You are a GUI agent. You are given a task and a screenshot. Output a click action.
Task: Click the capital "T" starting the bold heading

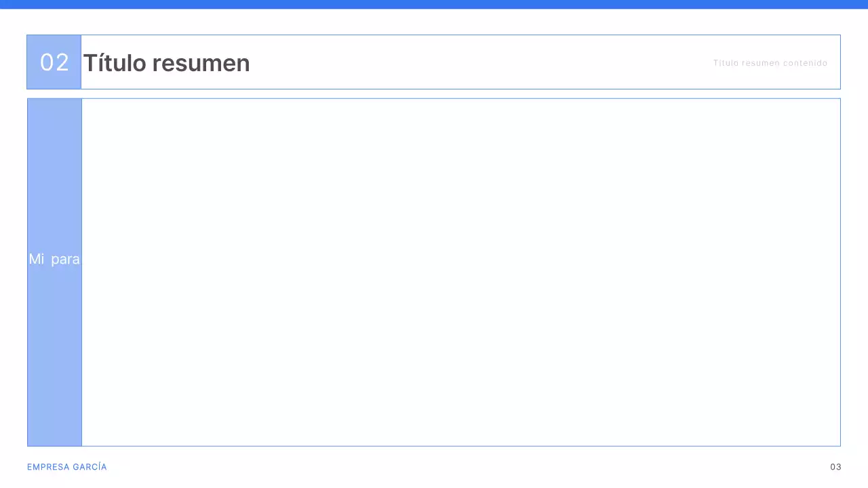[90, 63]
